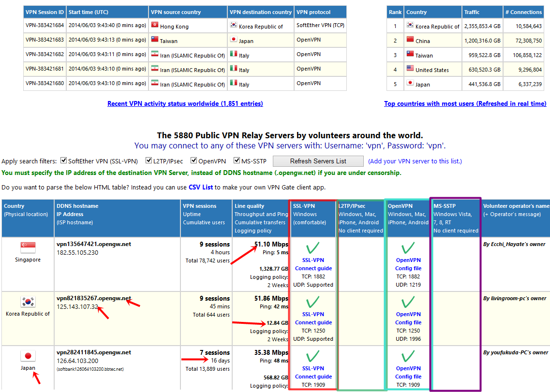550x392 pixels.
Task: Click hostname vpn135647421.opengw.net
Action: tap(94, 244)
